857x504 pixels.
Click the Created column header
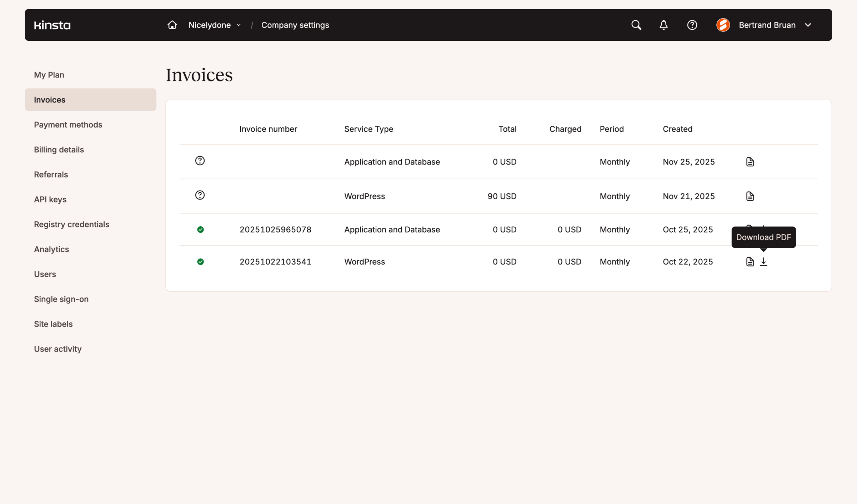pos(677,129)
